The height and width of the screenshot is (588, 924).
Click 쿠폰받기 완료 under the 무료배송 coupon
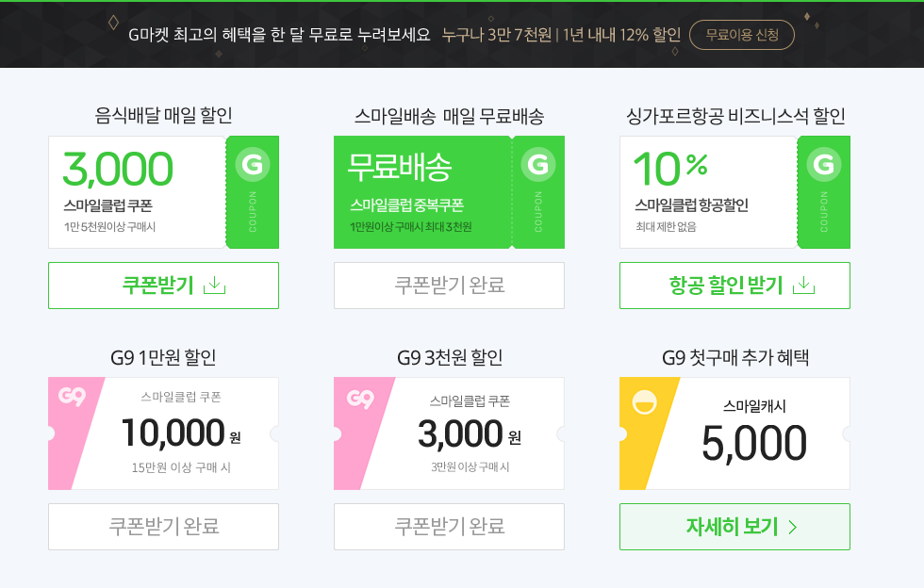449,286
